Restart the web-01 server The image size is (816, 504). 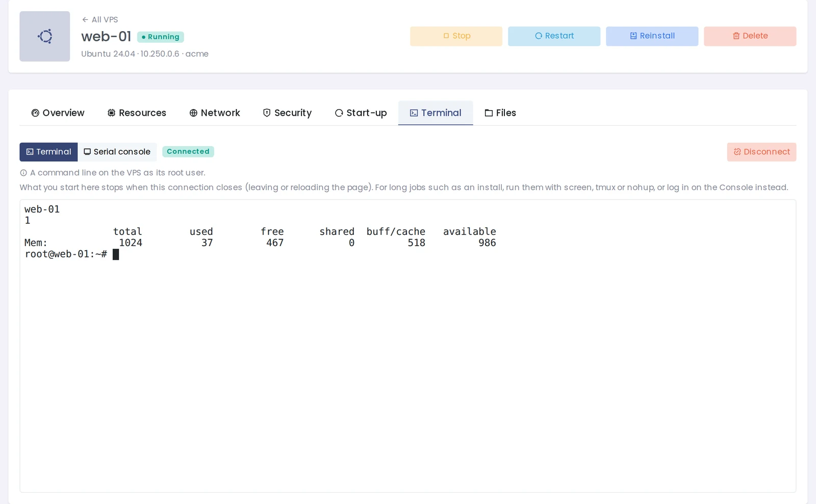(554, 36)
